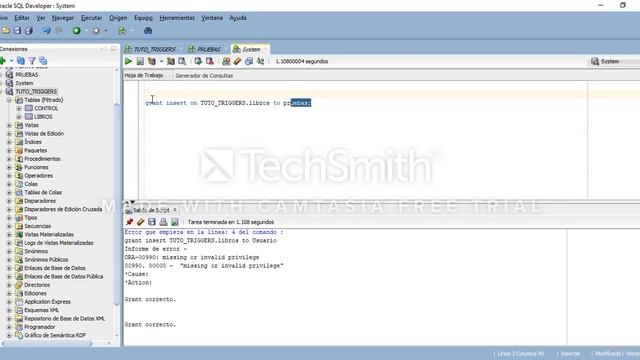Expand the Funciones node
The image size is (640, 360).
9,167
